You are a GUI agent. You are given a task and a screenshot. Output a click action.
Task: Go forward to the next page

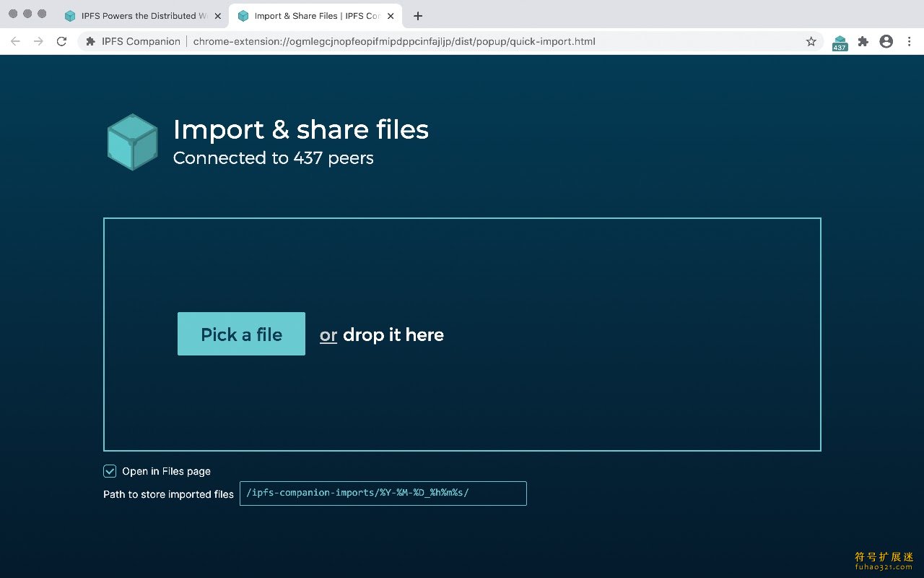[x=38, y=41]
